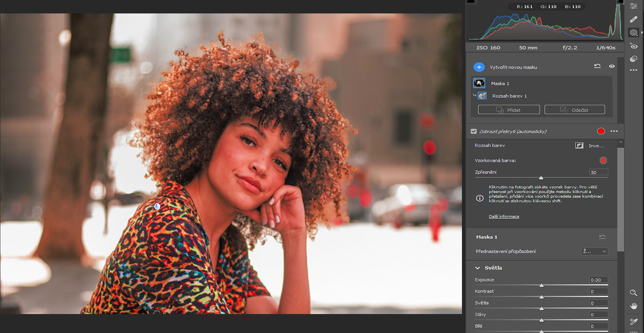Click the Světla slider handle
The width and height of the screenshot is (644, 333).
(541, 309)
